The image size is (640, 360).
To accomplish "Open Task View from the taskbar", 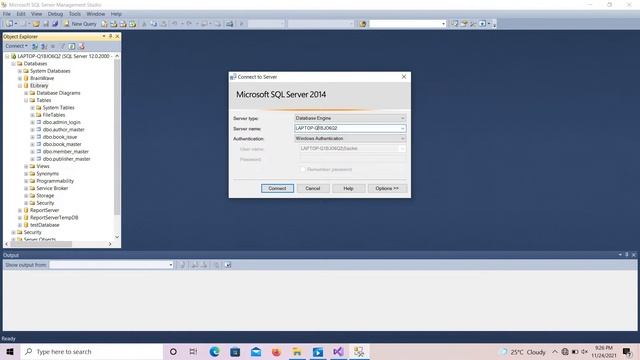I will (x=193, y=351).
